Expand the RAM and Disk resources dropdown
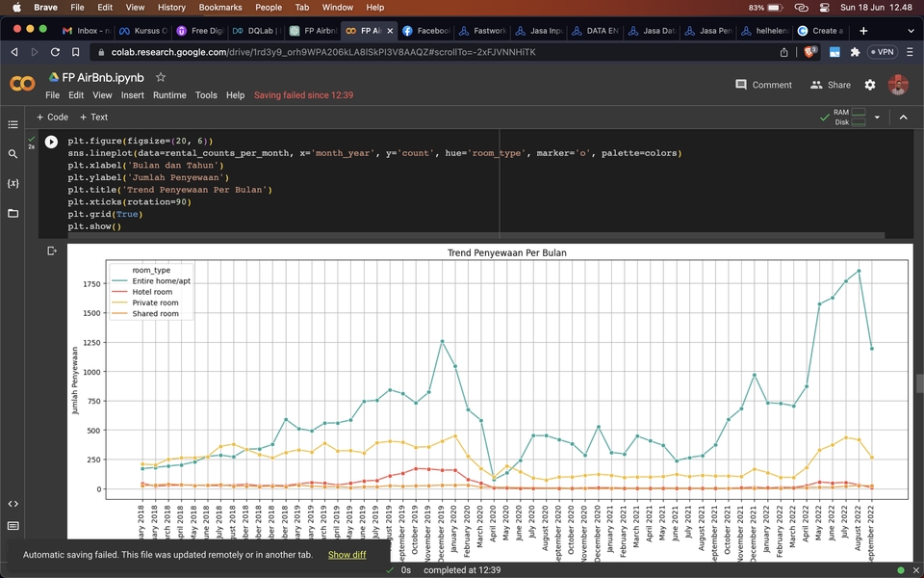Screen dimensions: 924x578 (877, 118)
